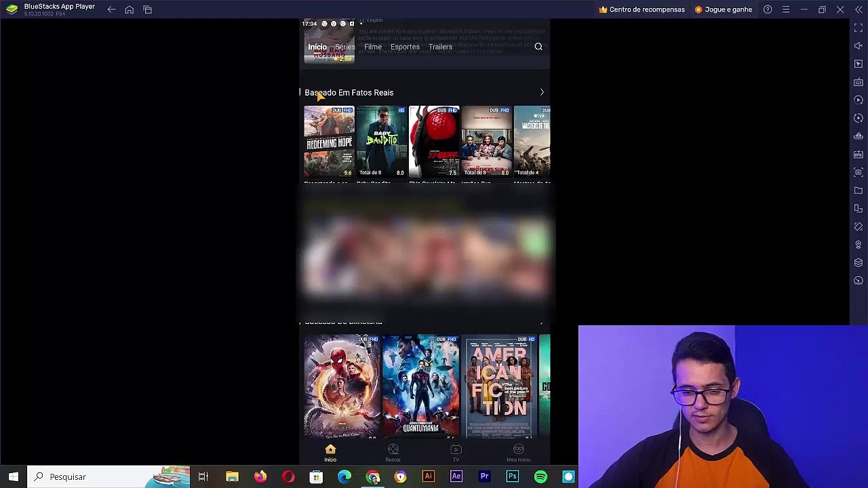
Task: Open layers stack icon in sidebar
Action: tap(859, 263)
